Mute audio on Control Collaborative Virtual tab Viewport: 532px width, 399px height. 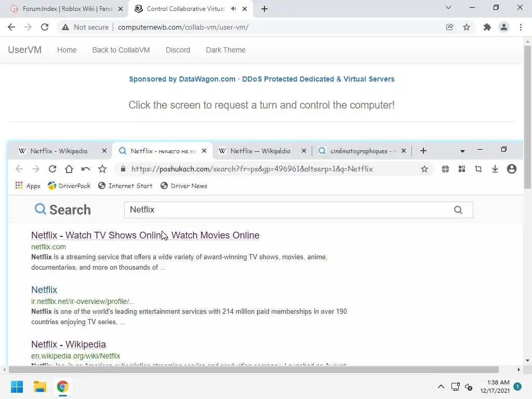pyautogui.click(x=233, y=9)
